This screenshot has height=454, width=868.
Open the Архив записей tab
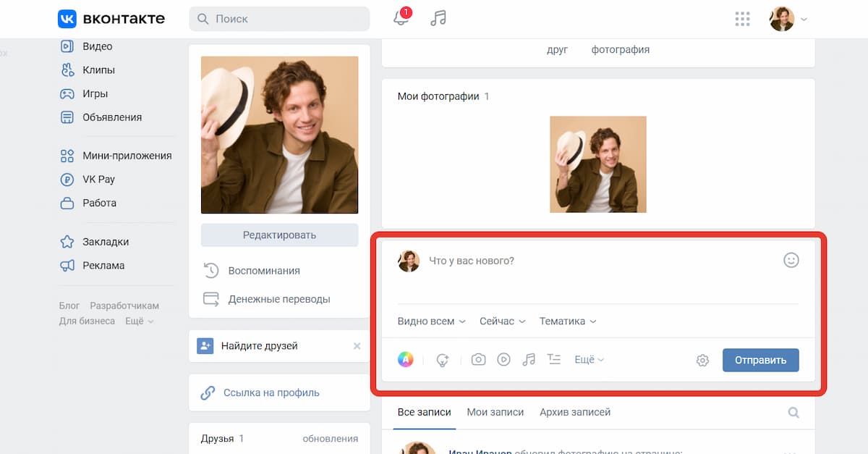pyautogui.click(x=574, y=411)
